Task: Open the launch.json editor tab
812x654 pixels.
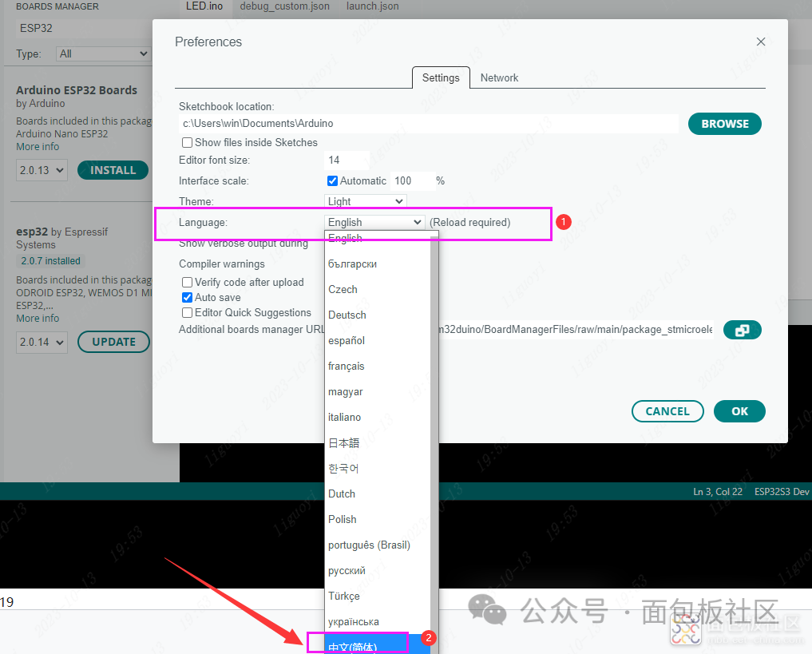Action: coord(372,6)
